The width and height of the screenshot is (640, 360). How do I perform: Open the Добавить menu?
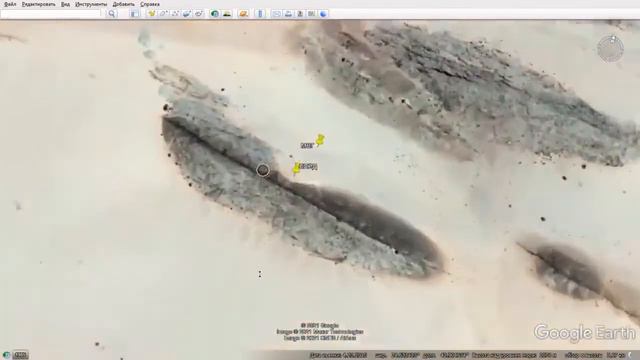click(123, 4)
